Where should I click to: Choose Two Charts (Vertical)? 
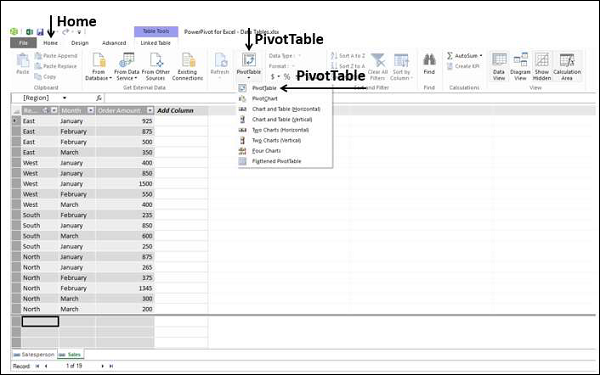276,140
